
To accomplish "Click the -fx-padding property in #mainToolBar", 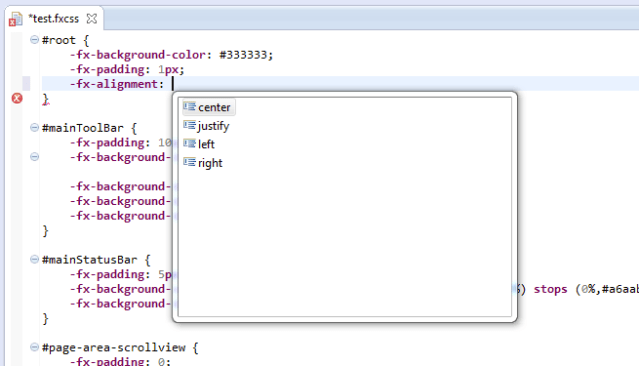I will (x=107, y=143).
